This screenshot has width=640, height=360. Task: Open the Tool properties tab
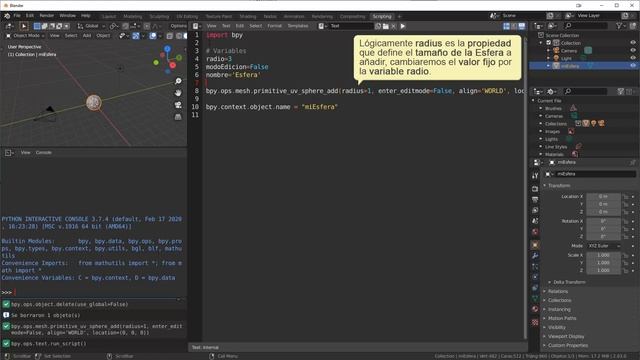535,176
